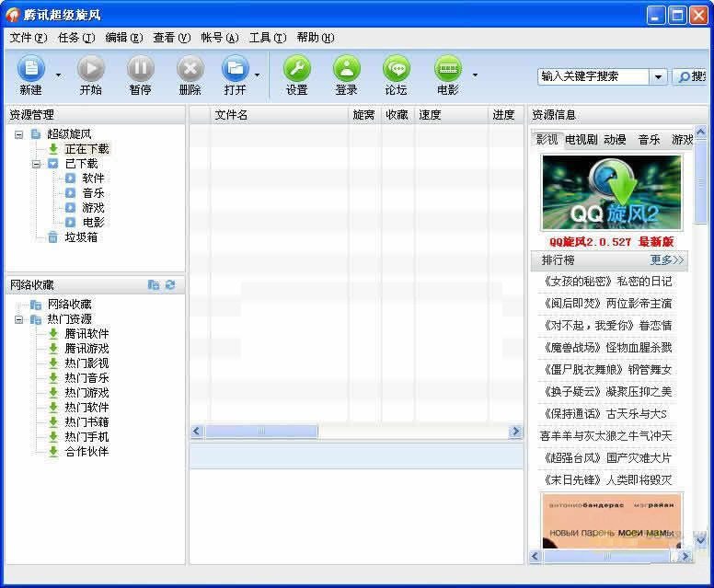Click refresh icon in 网络收藏 panel header
The height and width of the screenshot is (588, 714).
(x=170, y=285)
